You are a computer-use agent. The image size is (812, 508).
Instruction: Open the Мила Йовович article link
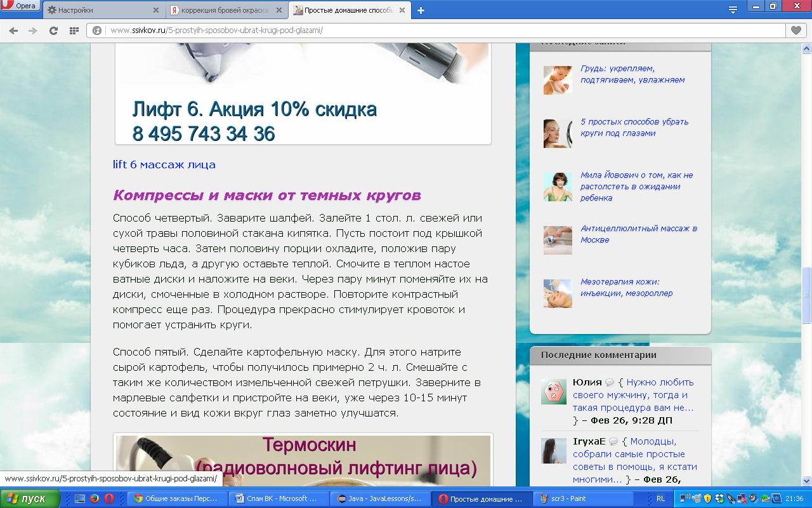point(637,187)
